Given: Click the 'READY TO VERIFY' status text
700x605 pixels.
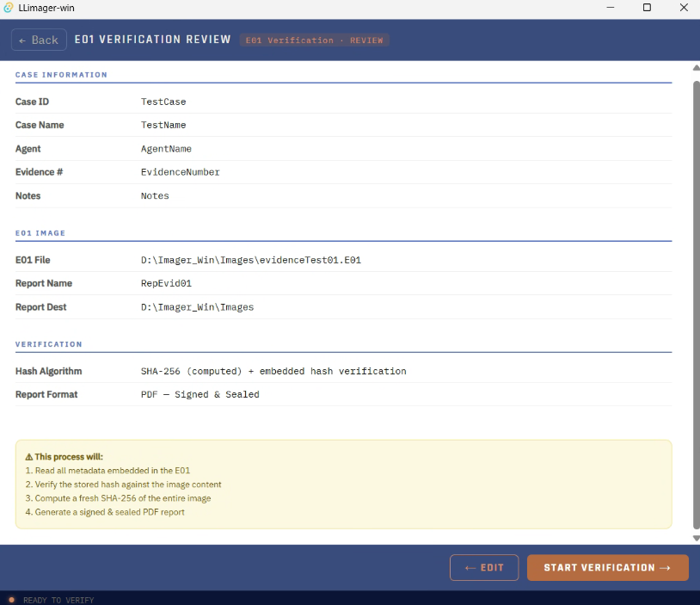Looking at the screenshot, I should click(x=58, y=600).
